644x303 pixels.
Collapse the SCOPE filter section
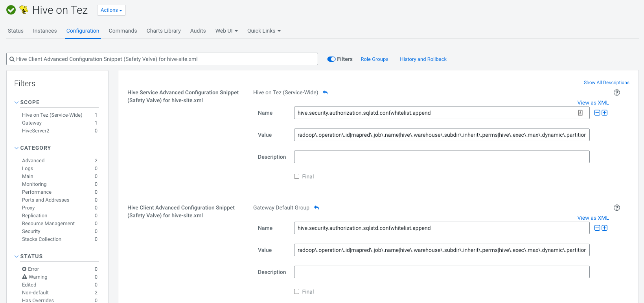(17, 103)
